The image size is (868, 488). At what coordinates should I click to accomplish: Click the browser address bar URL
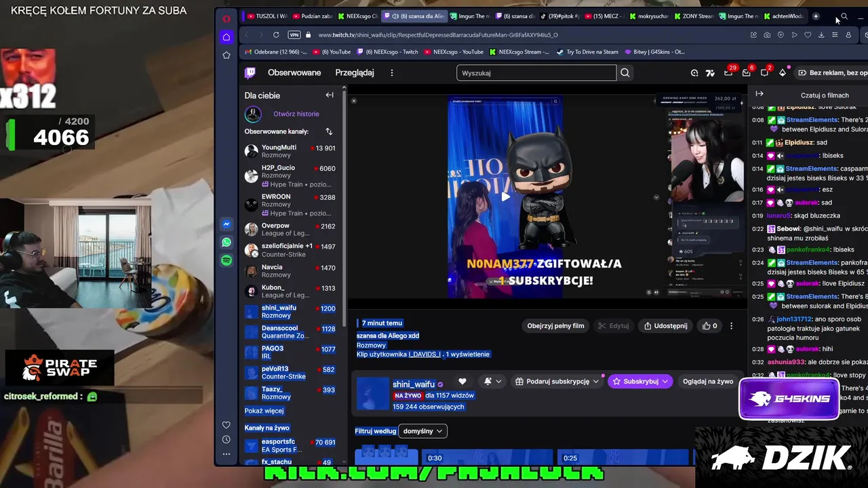[x=438, y=35]
